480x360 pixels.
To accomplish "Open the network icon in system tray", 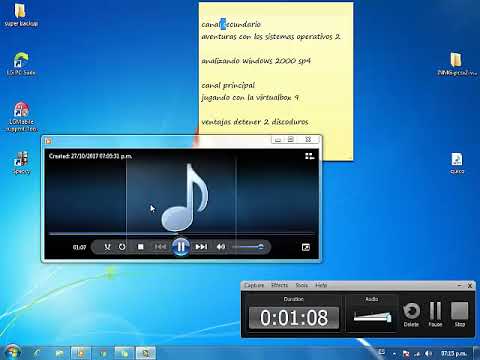I will 417,354.
